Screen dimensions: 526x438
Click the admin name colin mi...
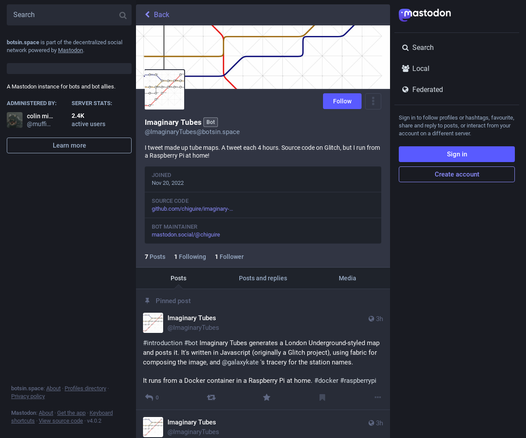[40, 116]
